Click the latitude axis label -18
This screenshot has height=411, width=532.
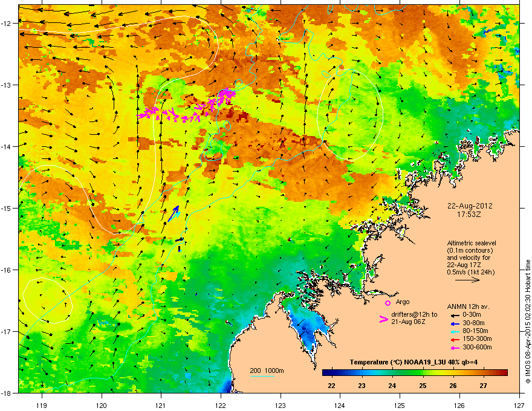click(6, 393)
